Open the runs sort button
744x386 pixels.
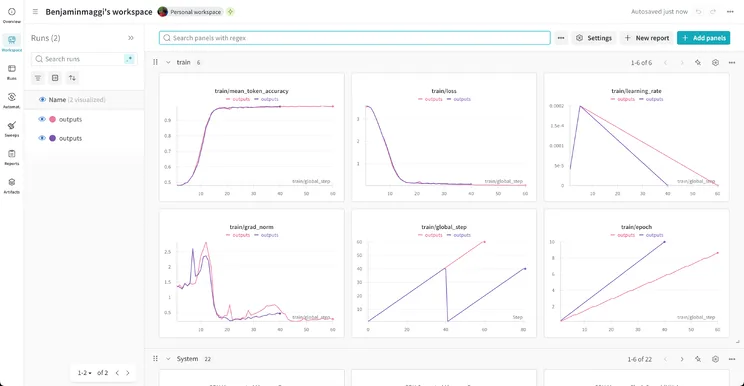[72, 78]
